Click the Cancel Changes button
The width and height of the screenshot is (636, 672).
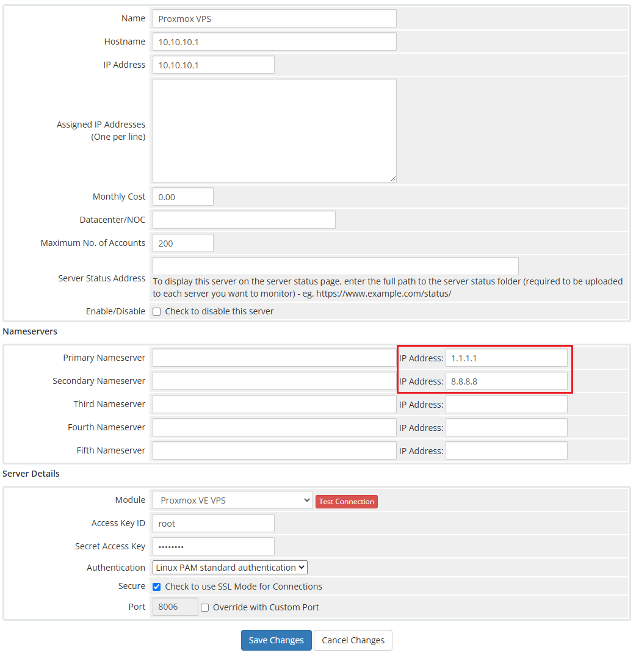pyautogui.click(x=353, y=640)
